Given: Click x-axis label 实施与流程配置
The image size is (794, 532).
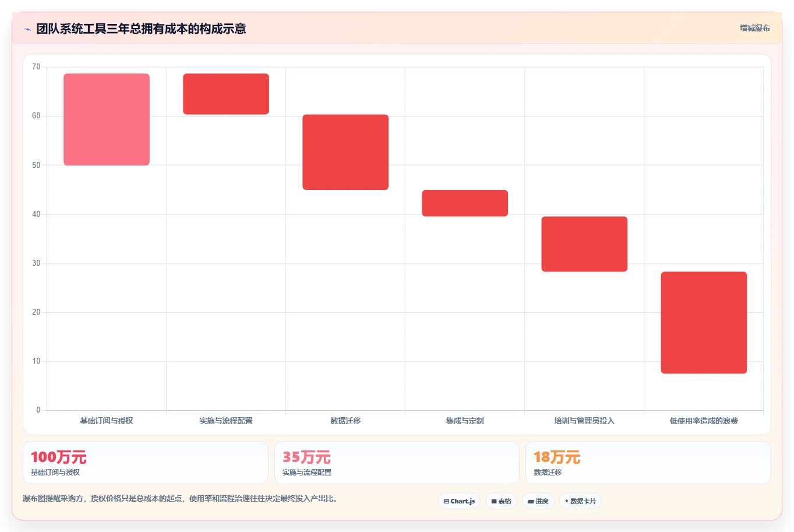Looking at the screenshot, I should (x=226, y=421).
